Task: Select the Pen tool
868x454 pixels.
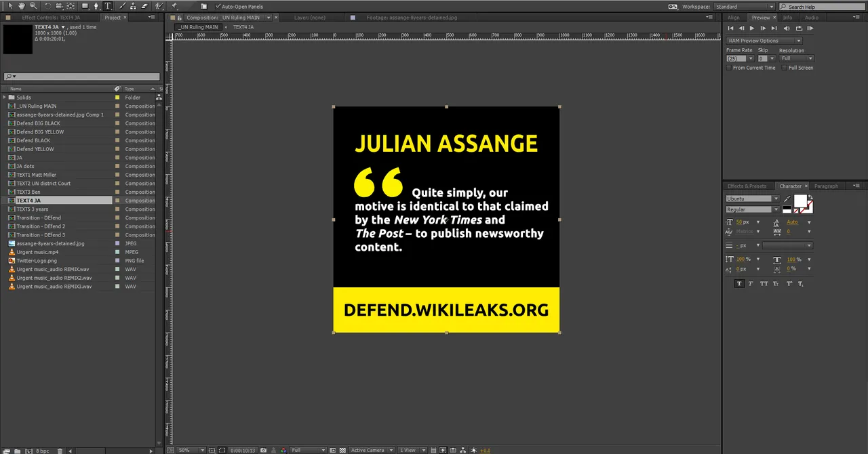Action: (96, 6)
